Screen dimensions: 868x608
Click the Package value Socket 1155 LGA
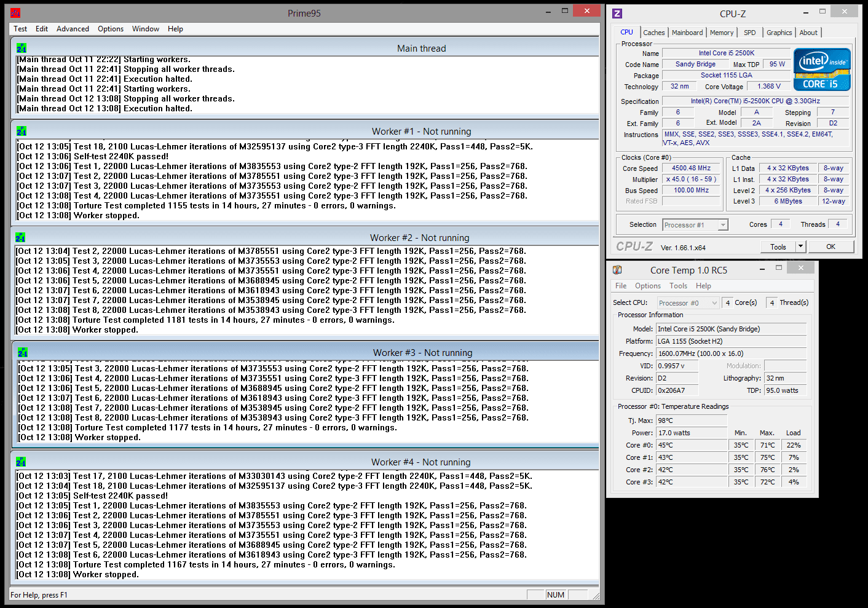click(x=726, y=75)
